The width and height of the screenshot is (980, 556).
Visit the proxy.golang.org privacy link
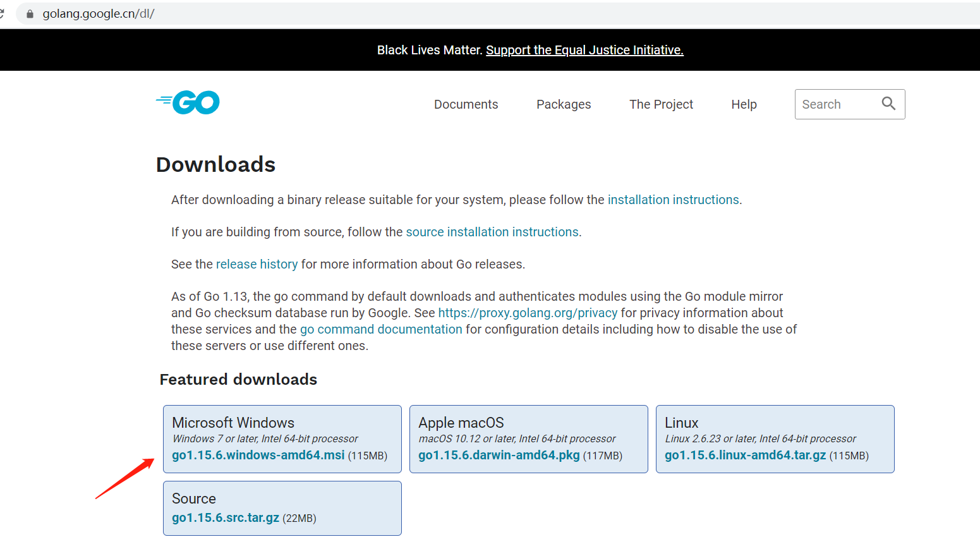coord(528,313)
